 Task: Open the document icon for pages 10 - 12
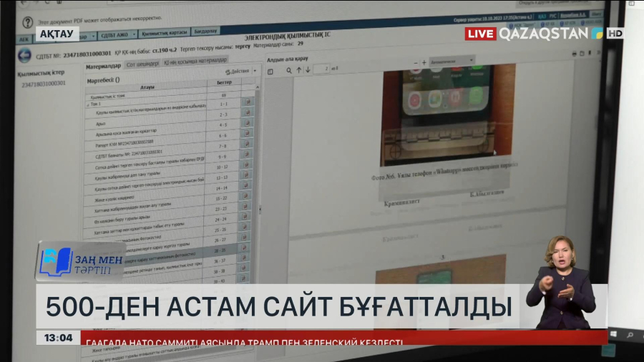tap(246, 165)
